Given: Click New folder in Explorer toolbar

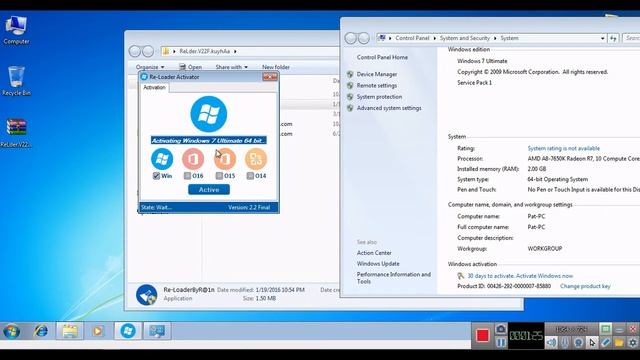Looking at the screenshot, I should tap(276, 67).
